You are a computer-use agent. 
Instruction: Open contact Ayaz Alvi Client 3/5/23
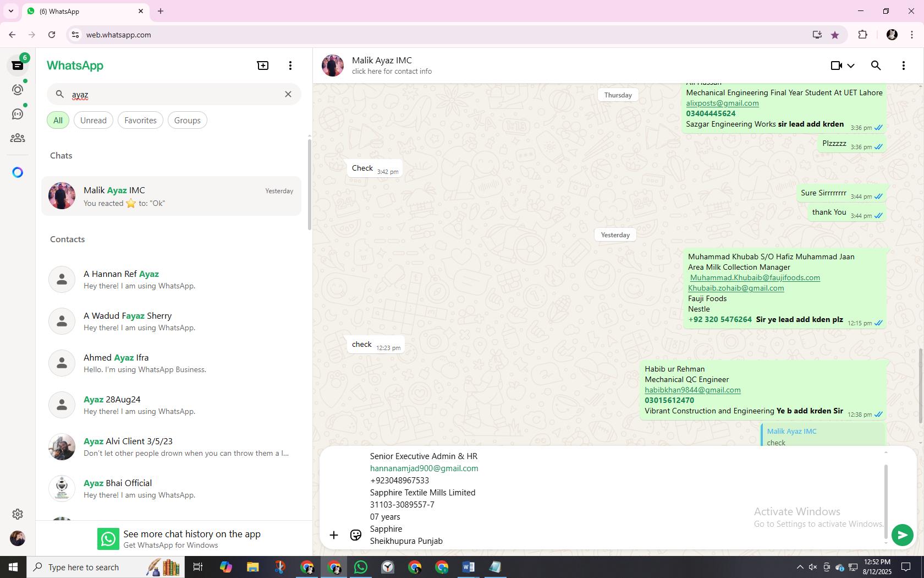[x=171, y=446]
